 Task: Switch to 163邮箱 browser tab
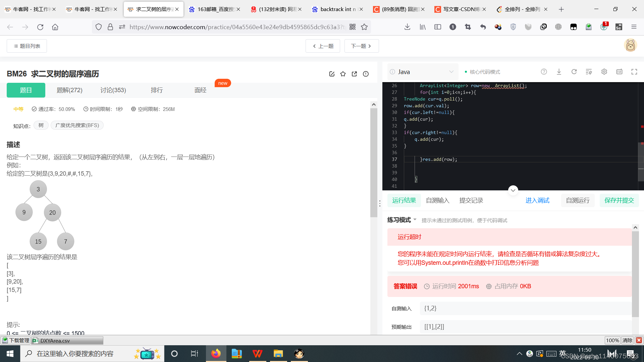click(215, 9)
